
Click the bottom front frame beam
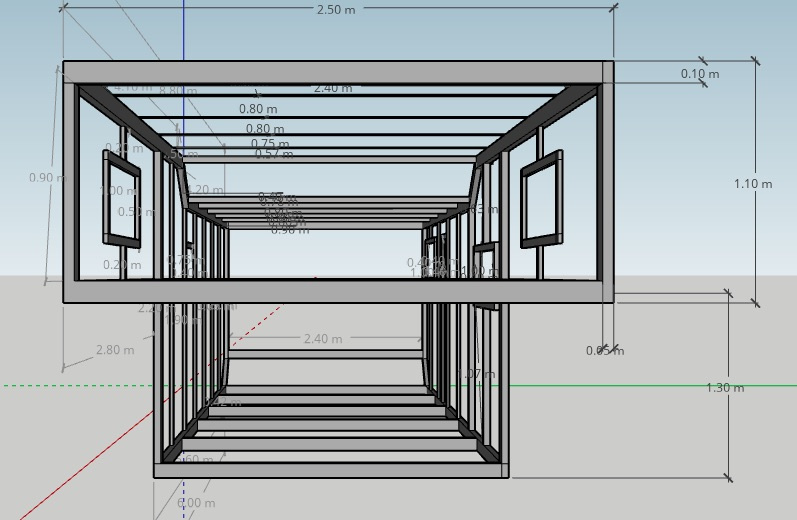pos(330,470)
